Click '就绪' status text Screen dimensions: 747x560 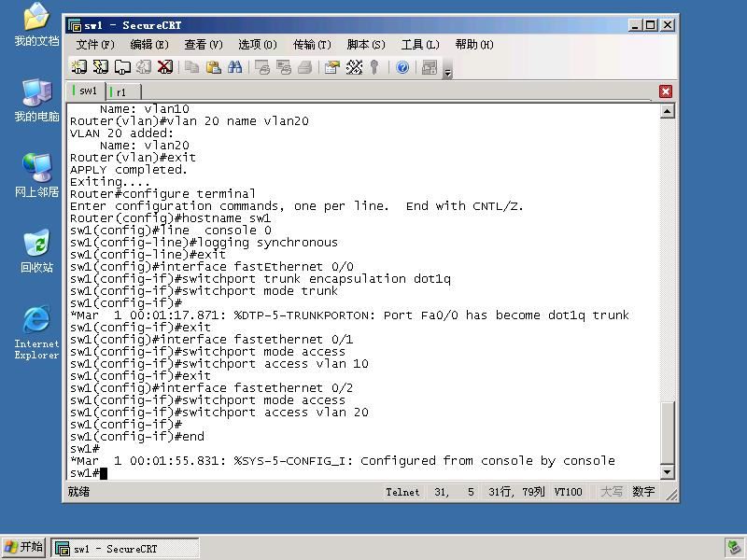[78, 492]
